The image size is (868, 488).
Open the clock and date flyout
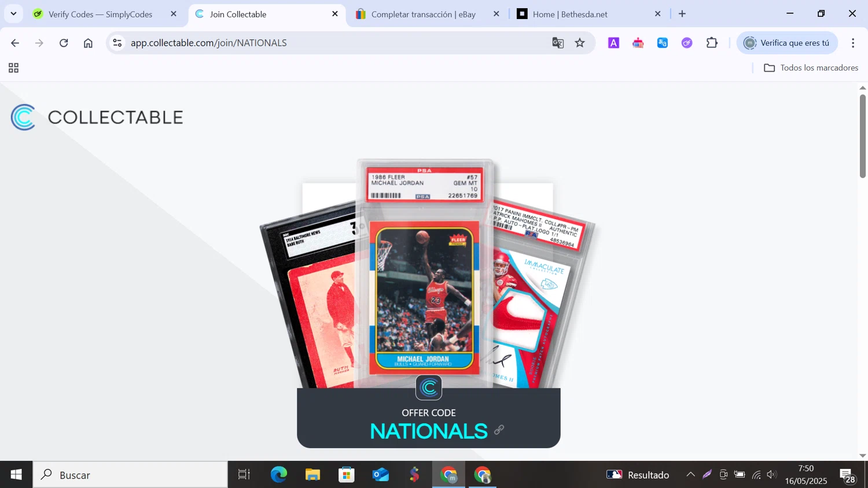806,475
